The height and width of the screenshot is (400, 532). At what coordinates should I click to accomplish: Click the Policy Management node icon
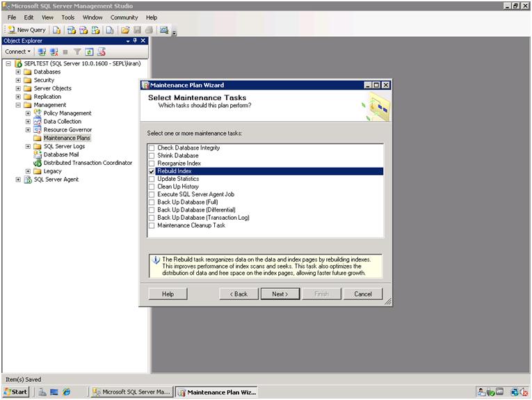click(38, 113)
